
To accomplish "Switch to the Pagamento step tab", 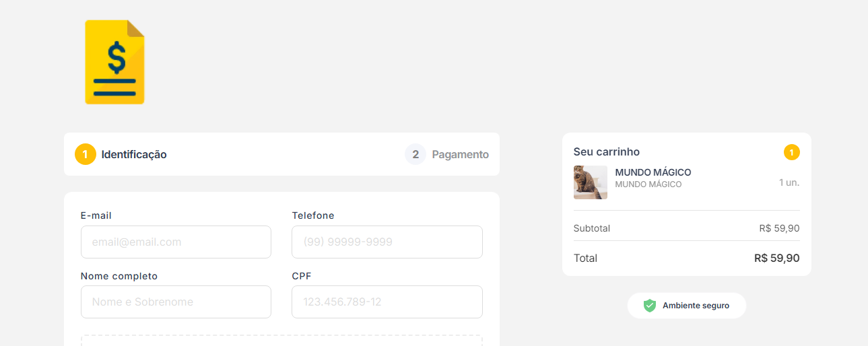I will click(460, 154).
